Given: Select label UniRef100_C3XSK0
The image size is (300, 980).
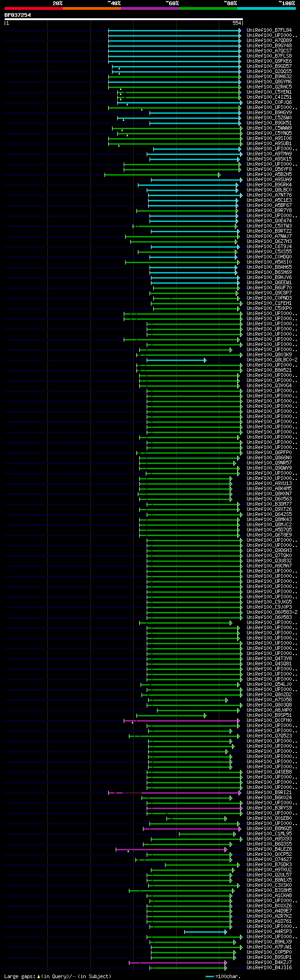Looking at the screenshot, I should (x=269, y=885).
